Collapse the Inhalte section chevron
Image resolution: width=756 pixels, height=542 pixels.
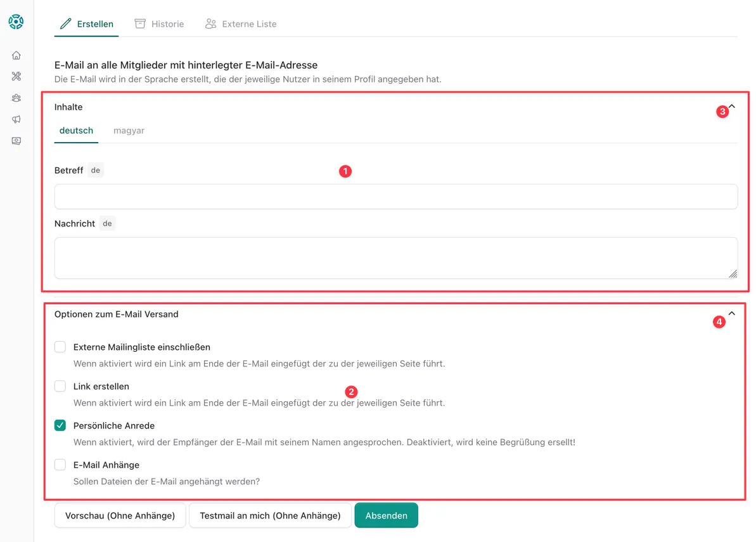coord(732,106)
